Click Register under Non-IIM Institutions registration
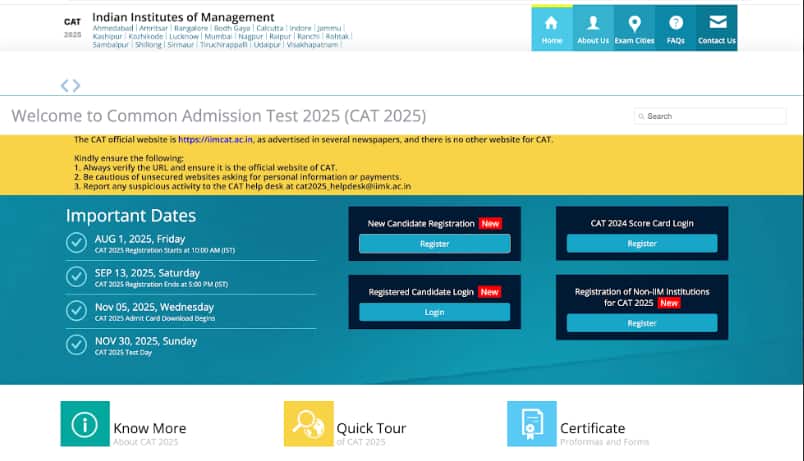 point(642,324)
